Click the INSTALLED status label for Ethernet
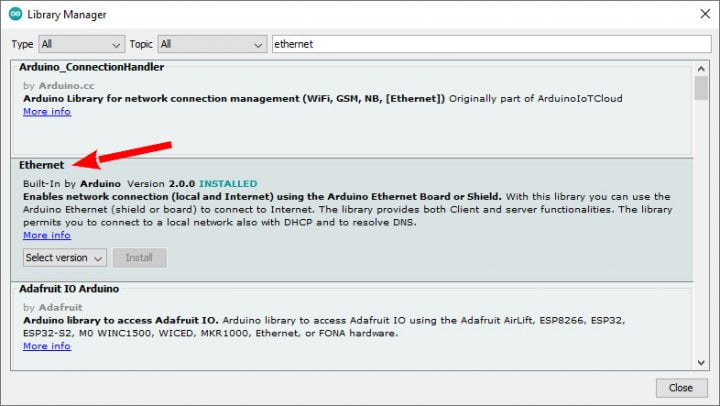720x406 pixels. 228,184
